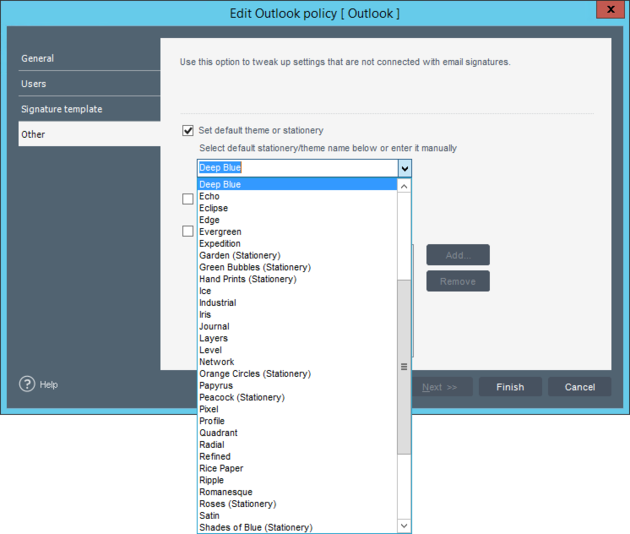This screenshot has height=534, width=630.
Task: Select the Satin theme
Action: [297, 516]
